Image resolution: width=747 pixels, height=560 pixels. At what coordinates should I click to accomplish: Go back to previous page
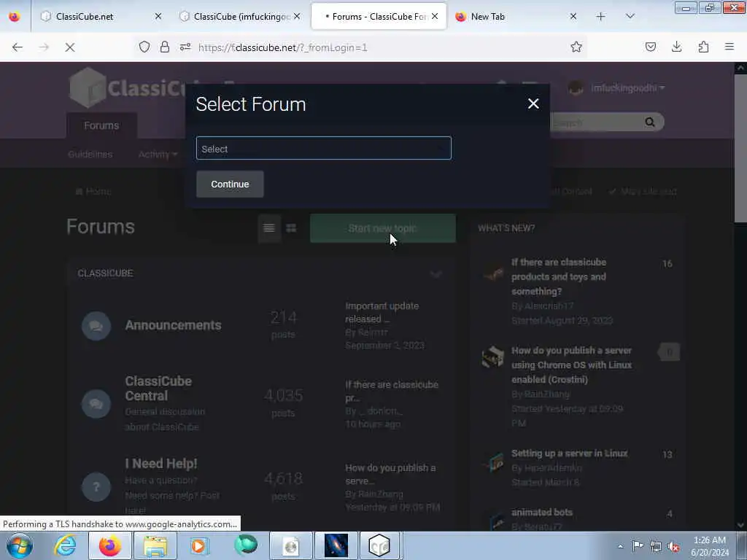(18, 47)
